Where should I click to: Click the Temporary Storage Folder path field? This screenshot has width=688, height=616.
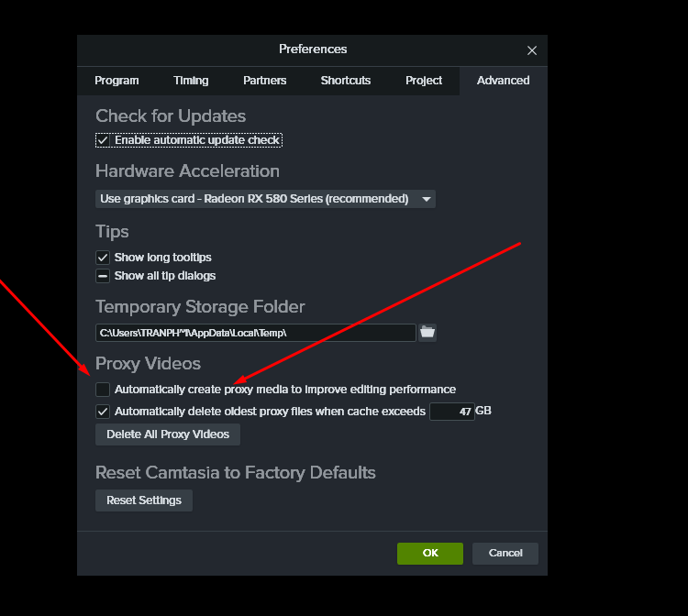[255, 333]
